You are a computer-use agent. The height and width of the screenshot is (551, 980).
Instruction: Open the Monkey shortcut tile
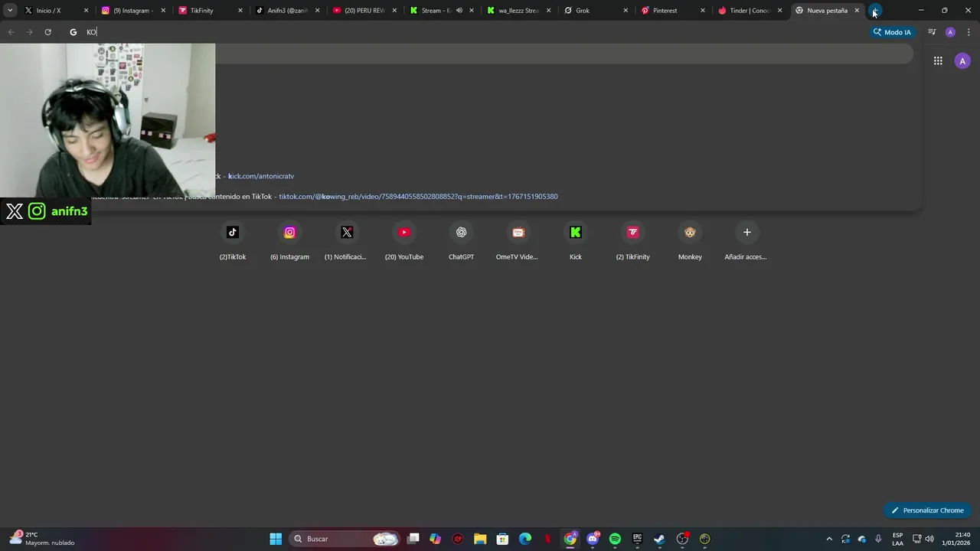[690, 241]
